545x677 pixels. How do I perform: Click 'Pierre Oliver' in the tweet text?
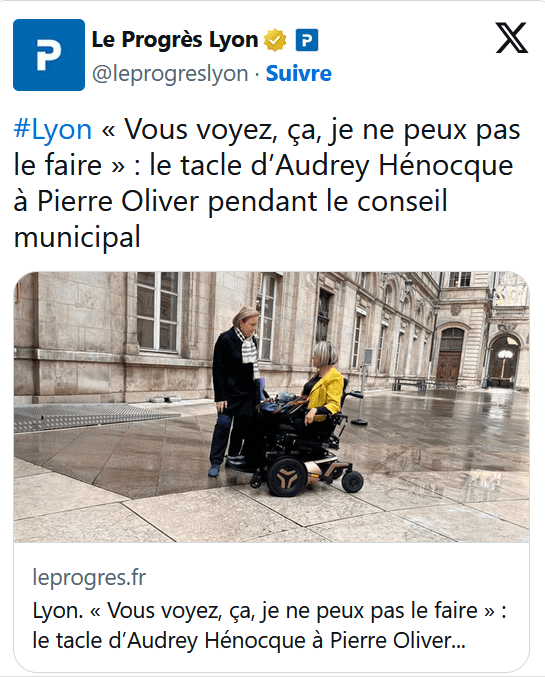click(x=118, y=201)
